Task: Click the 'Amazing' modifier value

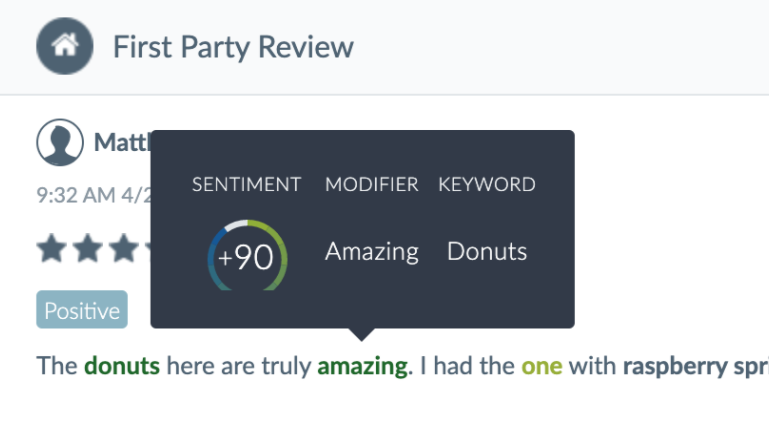Action: (372, 252)
